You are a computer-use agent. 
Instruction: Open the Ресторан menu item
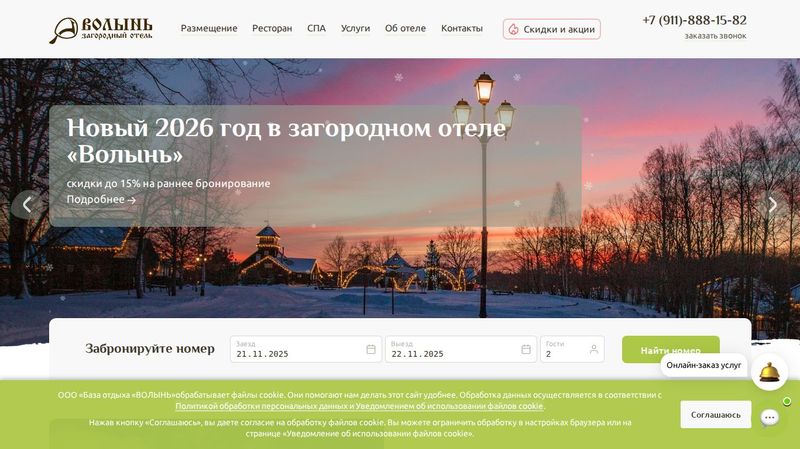click(x=272, y=29)
